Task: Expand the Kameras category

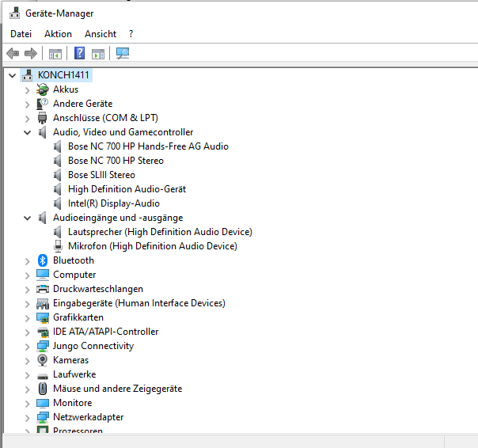Action: 28,361
